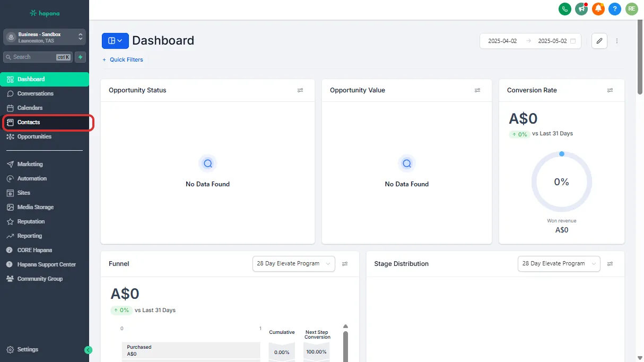Click the pencil edit dashboard icon

point(599,41)
